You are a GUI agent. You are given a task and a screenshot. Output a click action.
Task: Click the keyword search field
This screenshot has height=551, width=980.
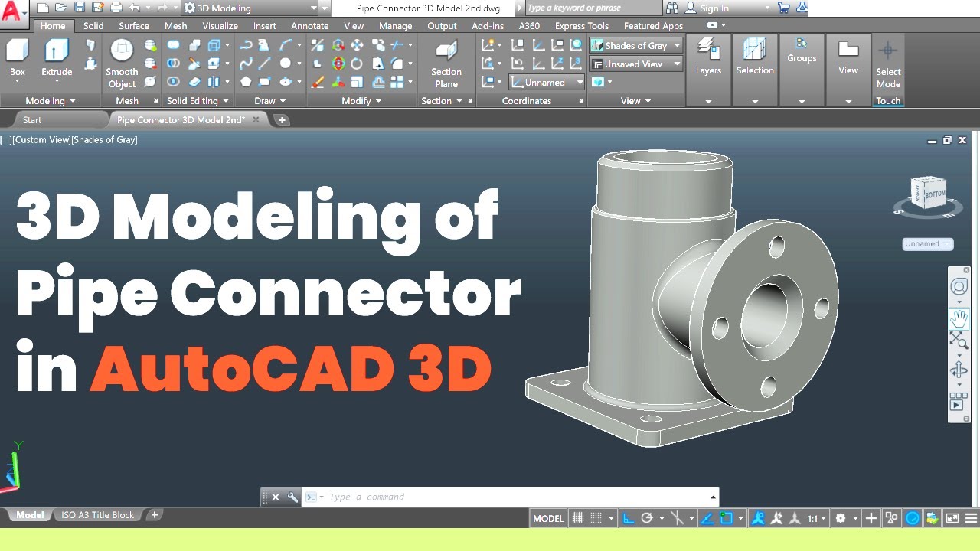point(593,8)
